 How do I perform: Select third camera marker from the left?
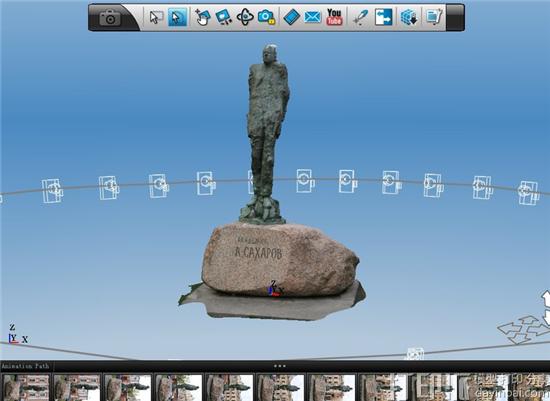coord(159,186)
